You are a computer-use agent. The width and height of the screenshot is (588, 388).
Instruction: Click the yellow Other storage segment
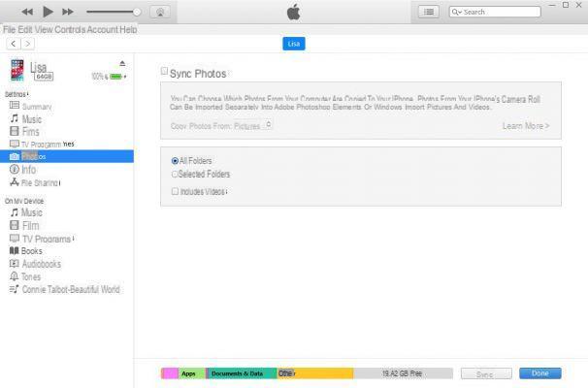[315, 373]
